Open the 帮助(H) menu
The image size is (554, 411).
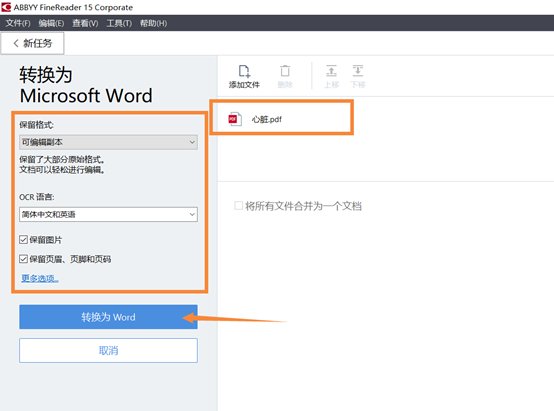[153, 23]
